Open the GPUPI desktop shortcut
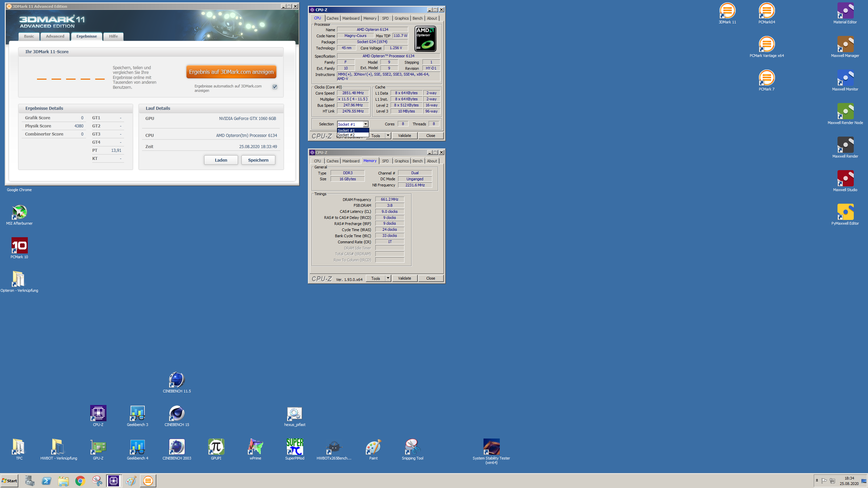 click(216, 450)
